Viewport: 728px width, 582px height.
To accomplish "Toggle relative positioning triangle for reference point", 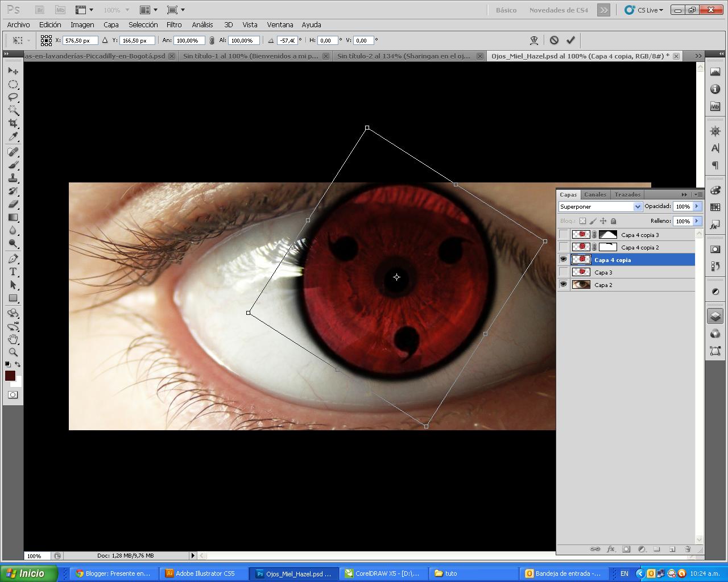I will coord(105,40).
